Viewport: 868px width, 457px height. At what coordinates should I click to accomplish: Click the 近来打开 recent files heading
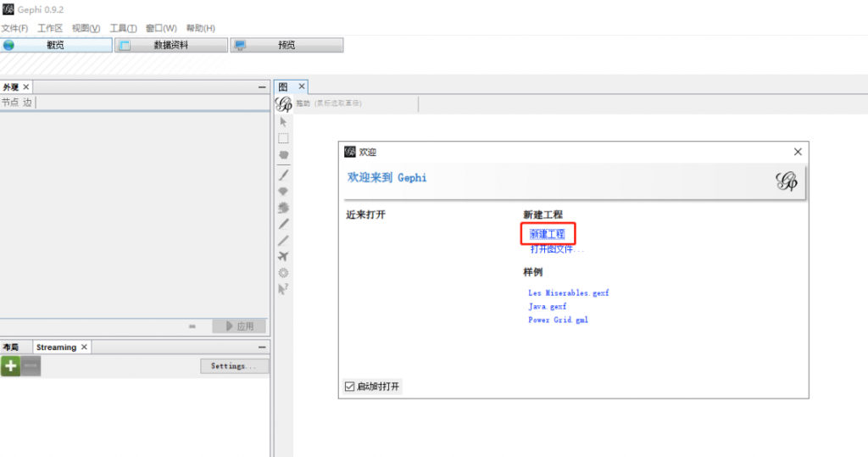[366, 215]
